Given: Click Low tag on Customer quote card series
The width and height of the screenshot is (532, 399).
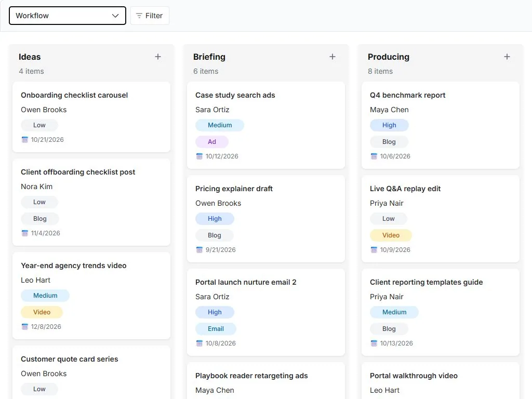Looking at the screenshot, I should 39,389.
